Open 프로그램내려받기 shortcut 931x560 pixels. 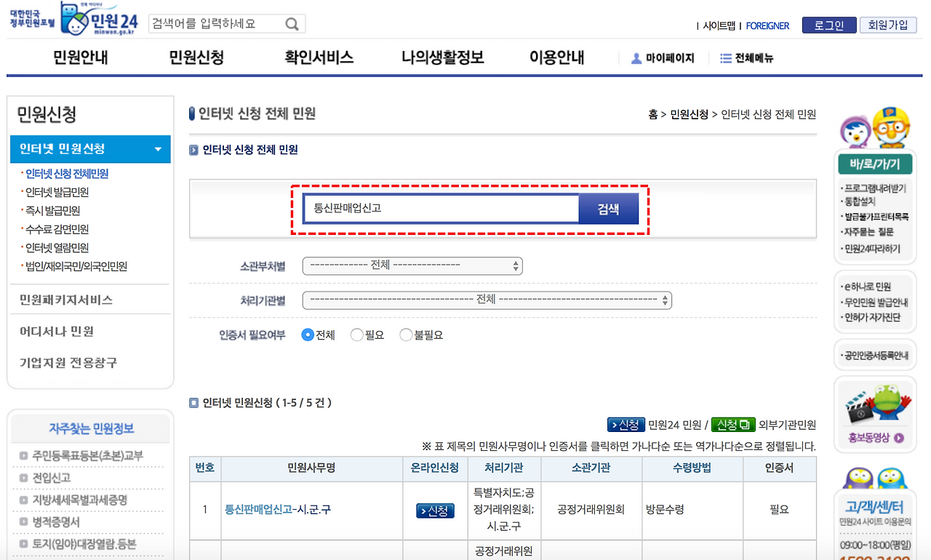pos(875,188)
